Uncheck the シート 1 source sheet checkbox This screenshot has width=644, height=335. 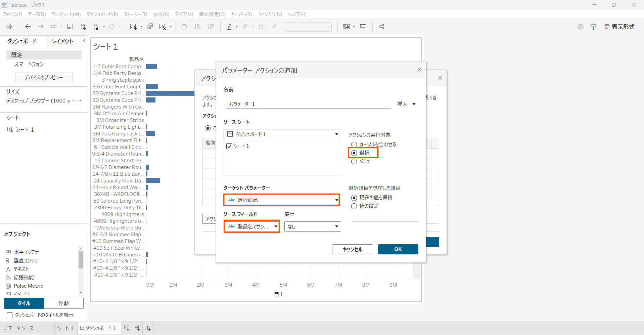(x=230, y=146)
